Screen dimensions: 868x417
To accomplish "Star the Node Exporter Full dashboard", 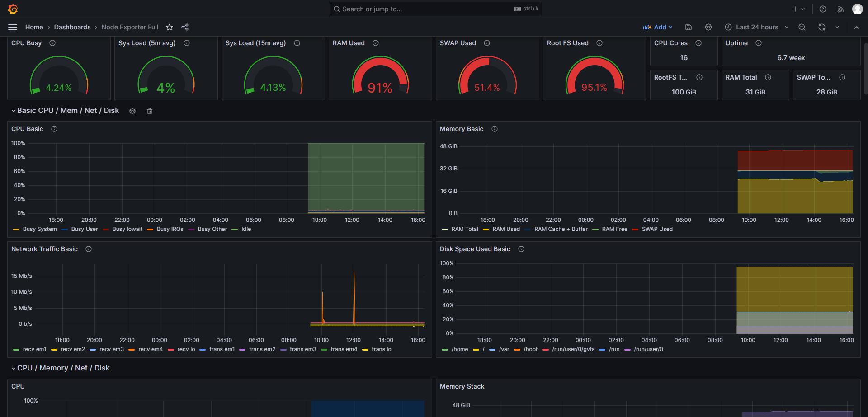I will (x=170, y=27).
